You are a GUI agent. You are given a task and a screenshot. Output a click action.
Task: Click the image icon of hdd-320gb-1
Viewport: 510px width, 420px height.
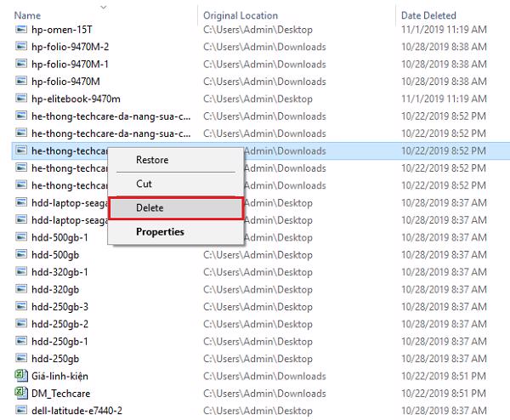(x=21, y=272)
